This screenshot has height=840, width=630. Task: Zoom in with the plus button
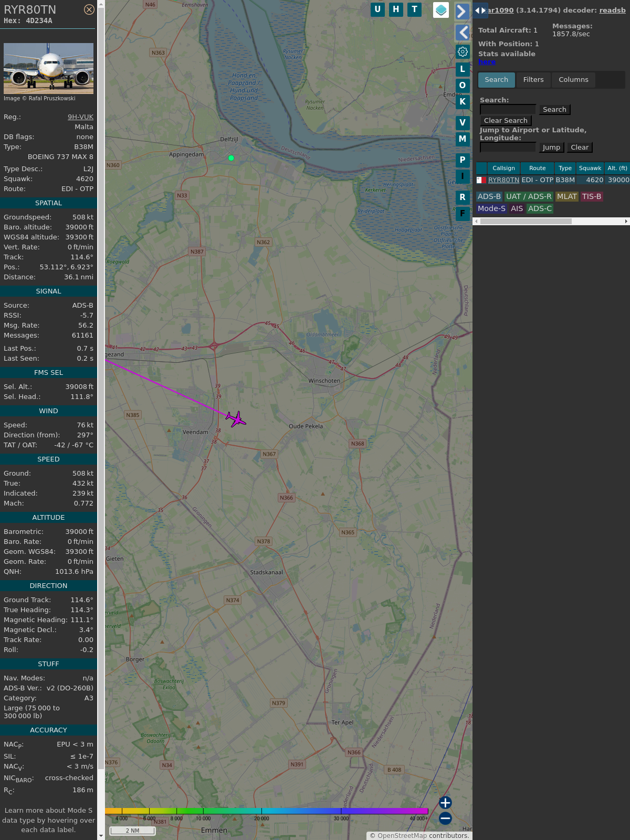[445, 802]
